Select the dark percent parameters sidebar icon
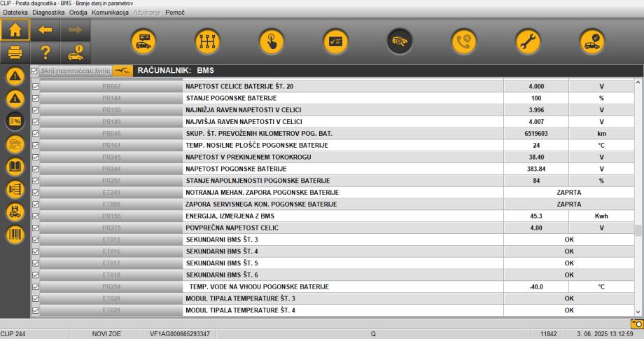 (x=15, y=121)
